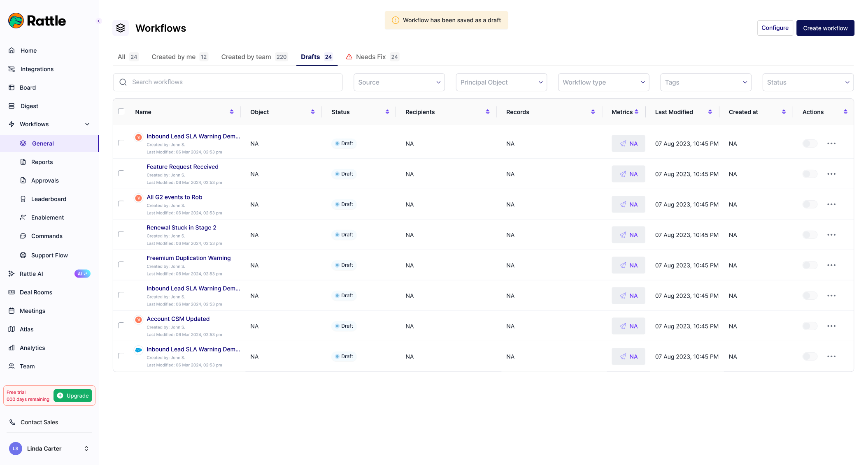This screenshot has height=465, width=868.
Task: Select the Home icon in sidebar
Action: tap(12, 50)
